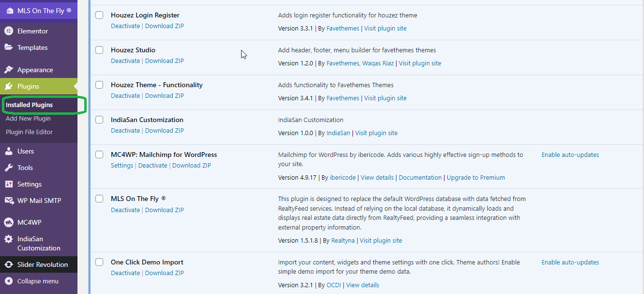The width and height of the screenshot is (644, 294).
Task: Open the Realtyna author link
Action: 343,241
